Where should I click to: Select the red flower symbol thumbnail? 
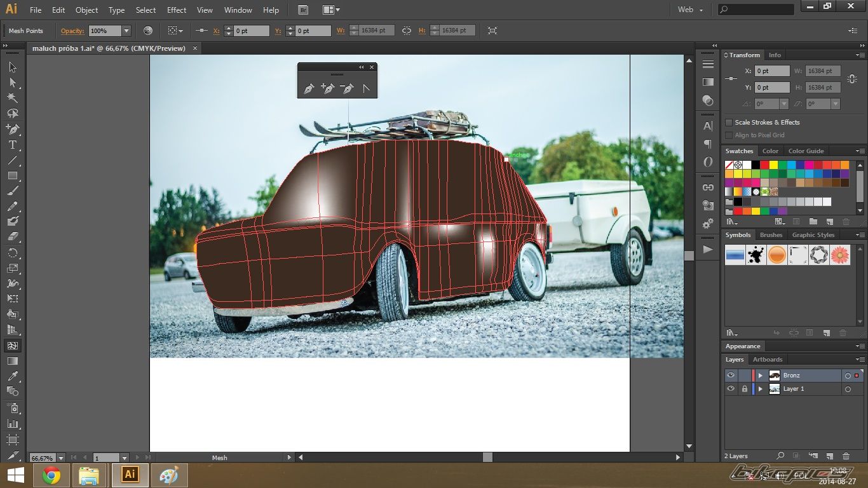840,255
